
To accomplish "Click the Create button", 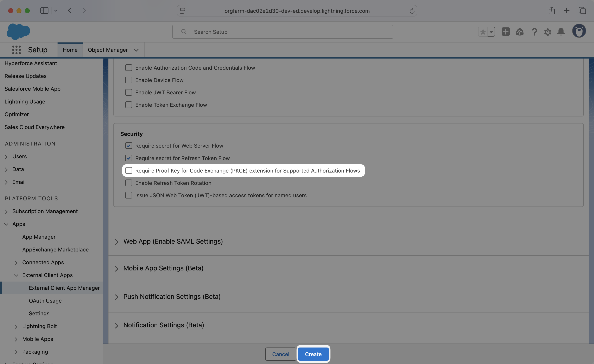I will pos(313,354).
